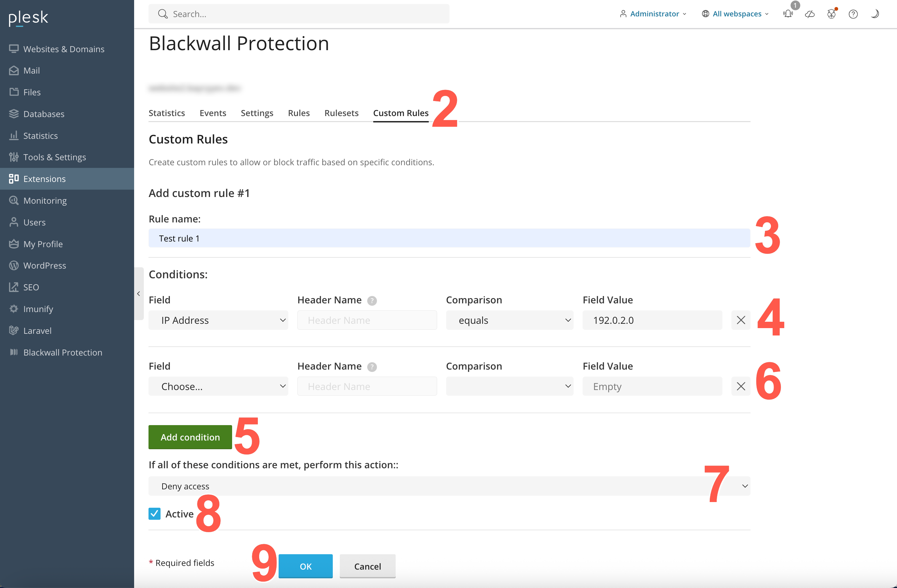Image resolution: width=897 pixels, height=588 pixels.
Task: Collapse the sidebar with the arrow handle
Action: click(139, 294)
